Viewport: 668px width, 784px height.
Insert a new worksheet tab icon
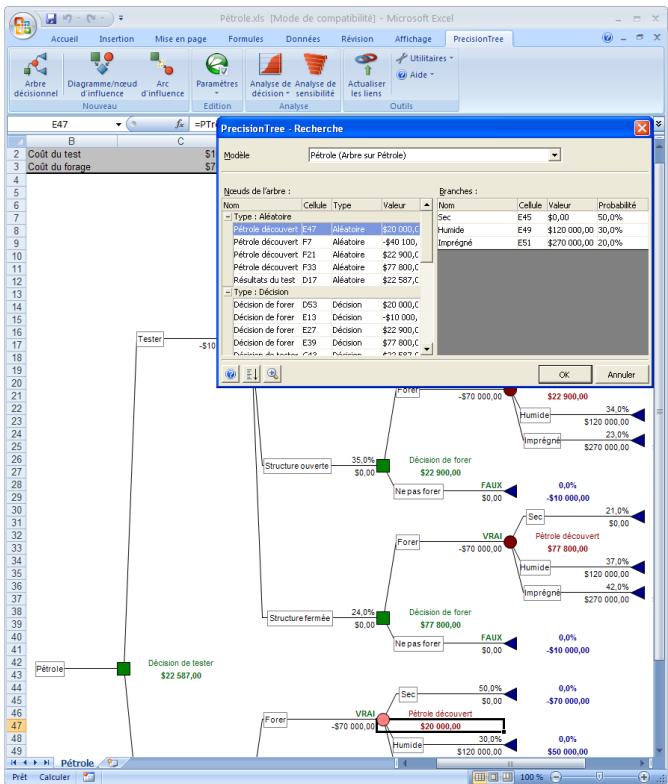click(112, 763)
